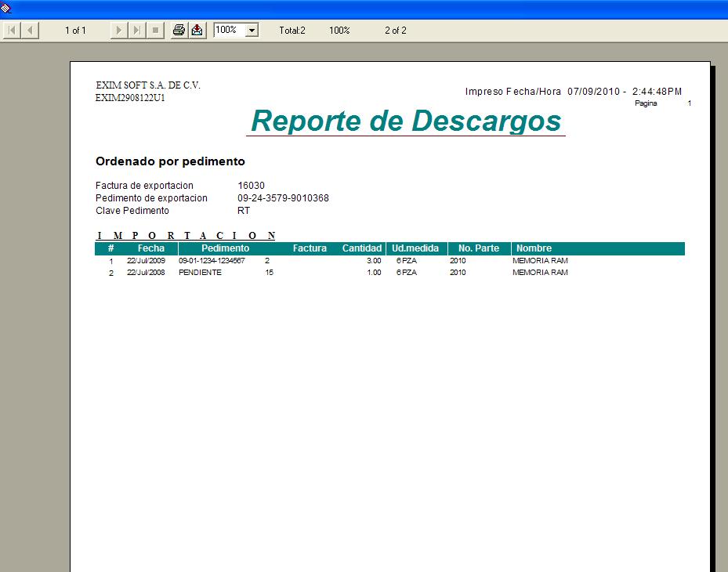Click quantity 1.00 in row 2
Viewport: 728px width, 572px height.
[x=374, y=272]
